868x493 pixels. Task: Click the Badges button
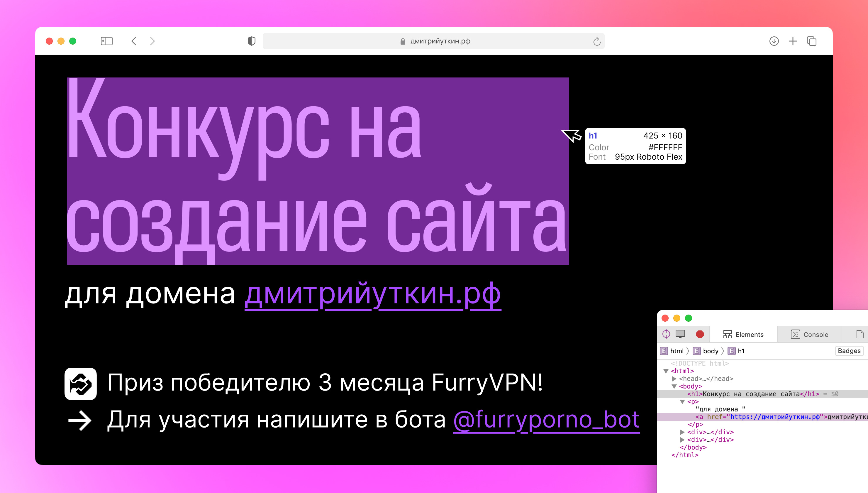[849, 351]
